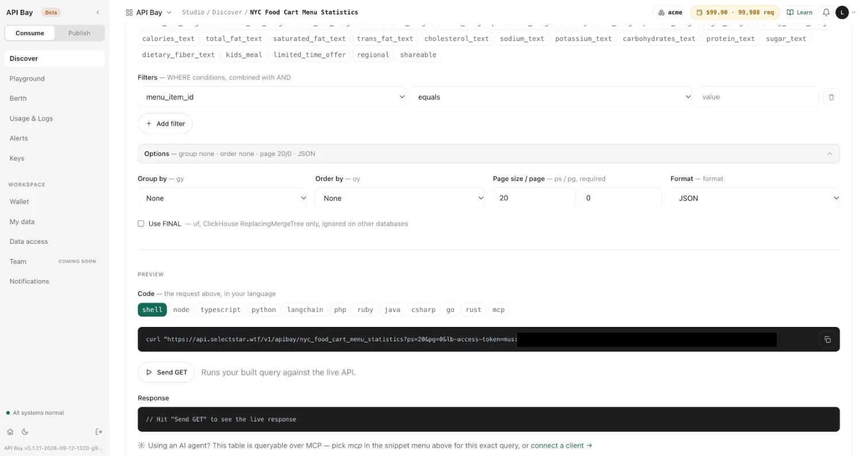The image size is (868, 456).
Task: Open Playground in the sidebar
Action: pyautogui.click(x=55, y=79)
